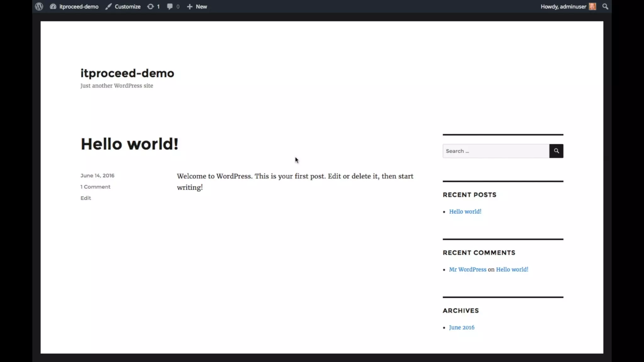Click the admin toolbar search magnifier
This screenshot has height=362, width=644.
605,6
